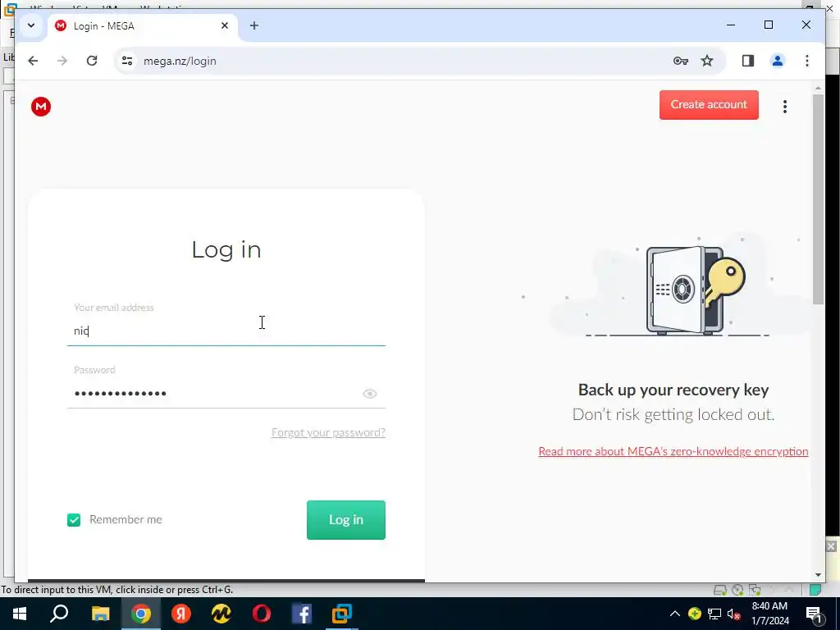Click the Chrome profile avatar icon
Viewport: 840px width, 630px height.
click(778, 61)
